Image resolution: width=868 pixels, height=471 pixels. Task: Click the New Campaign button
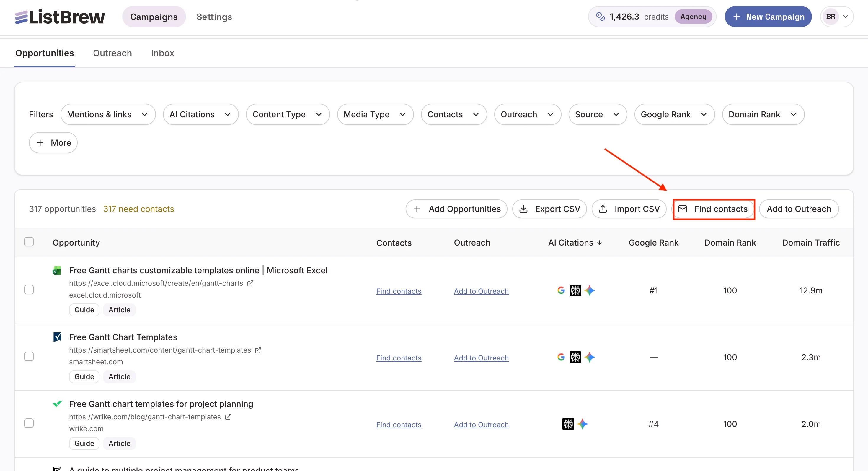click(768, 17)
